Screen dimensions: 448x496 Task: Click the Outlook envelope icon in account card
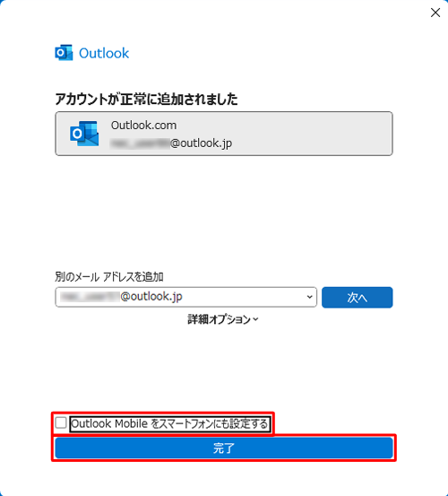tap(84, 133)
